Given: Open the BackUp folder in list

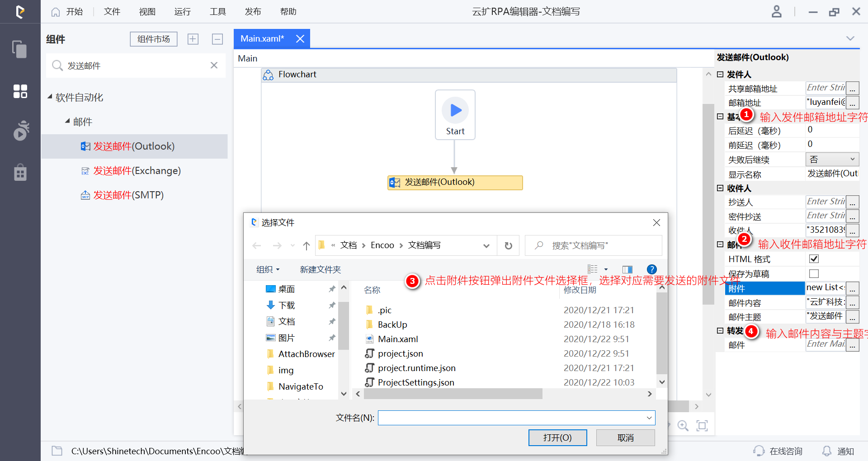Looking at the screenshot, I should pos(392,325).
